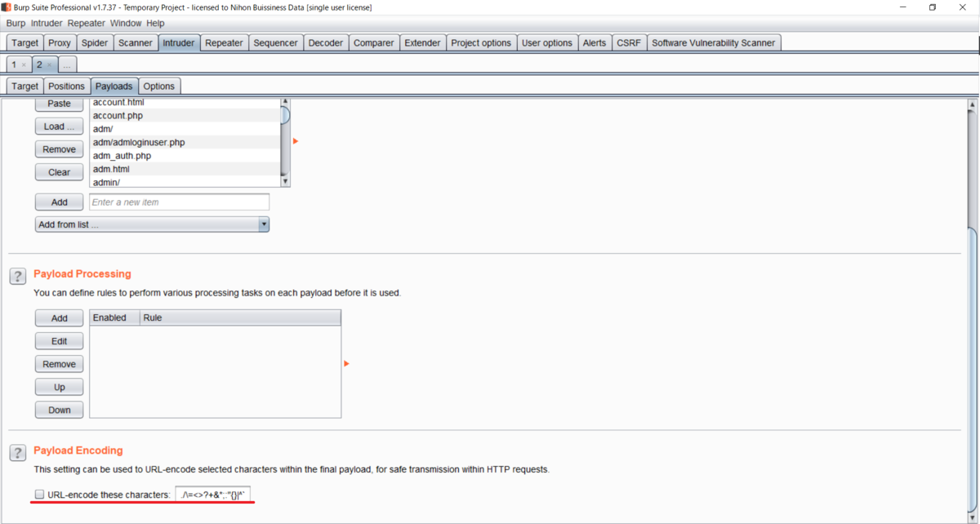Select Intruder attack tab 2
Screen dimensions: 980x524
[x=39, y=64]
